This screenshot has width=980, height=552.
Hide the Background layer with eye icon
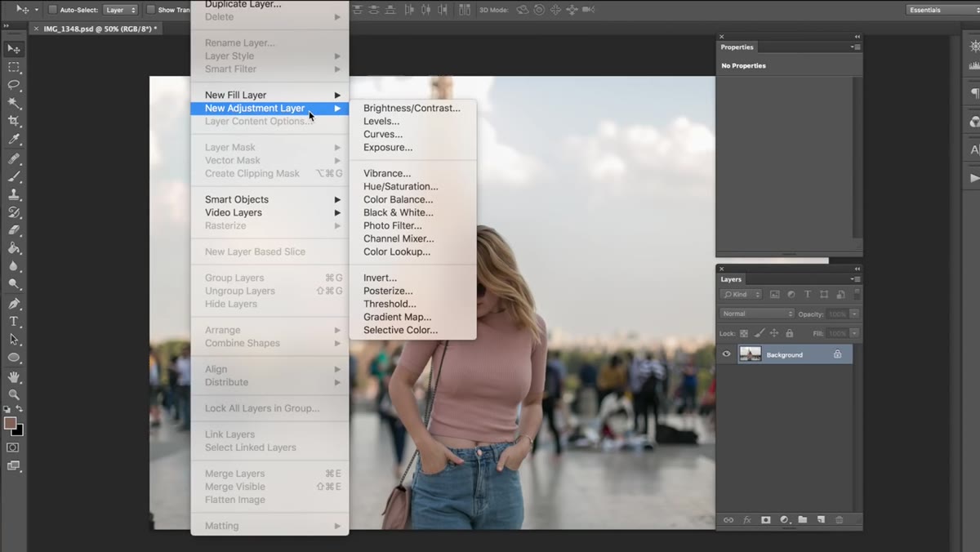pos(726,354)
